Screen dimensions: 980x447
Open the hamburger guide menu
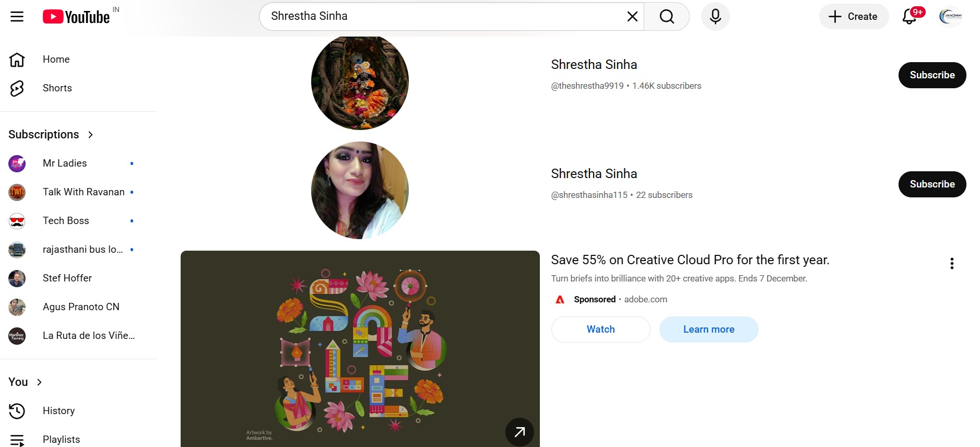coord(17,17)
